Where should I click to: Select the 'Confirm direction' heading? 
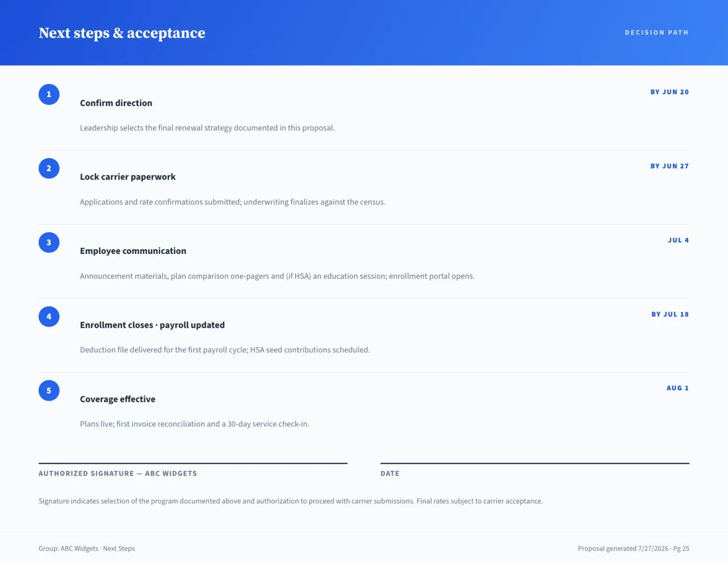pyautogui.click(x=116, y=103)
